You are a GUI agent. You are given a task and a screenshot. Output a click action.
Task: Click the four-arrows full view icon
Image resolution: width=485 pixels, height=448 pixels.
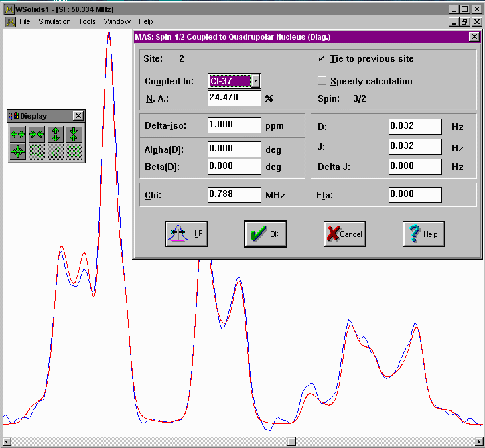pos(17,152)
